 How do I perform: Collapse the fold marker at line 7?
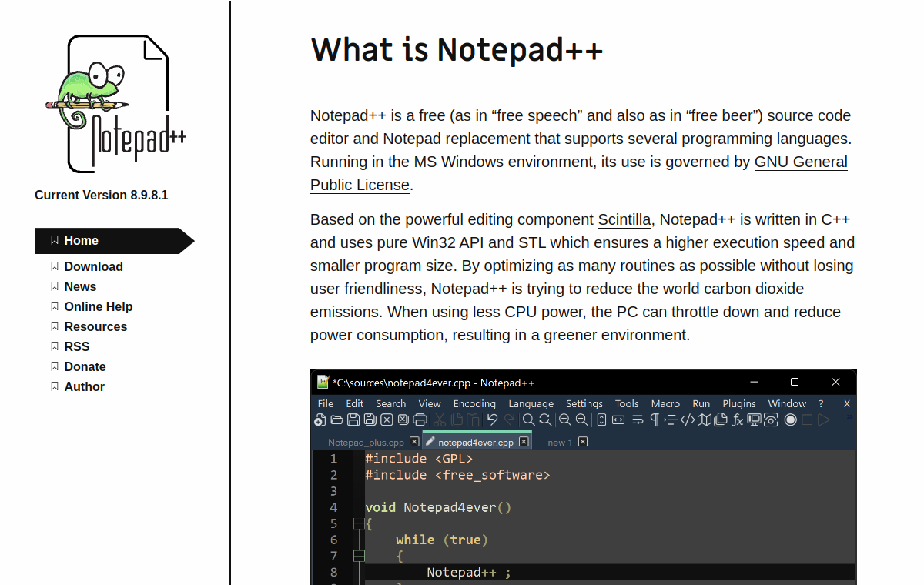point(359,556)
